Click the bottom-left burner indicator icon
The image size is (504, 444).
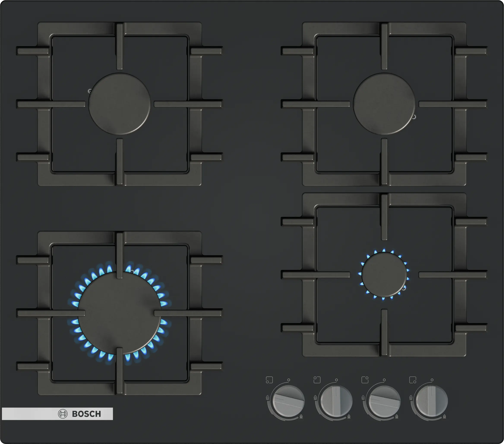[x=269, y=380]
